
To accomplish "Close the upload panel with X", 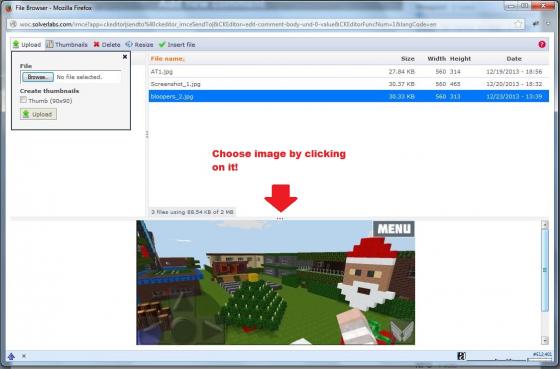I will (125, 56).
